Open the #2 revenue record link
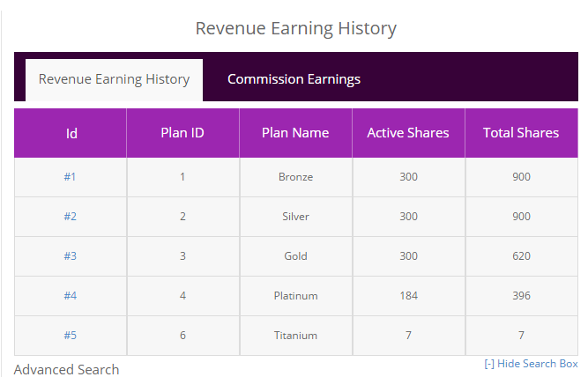The width and height of the screenshot is (588, 377). (x=71, y=217)
